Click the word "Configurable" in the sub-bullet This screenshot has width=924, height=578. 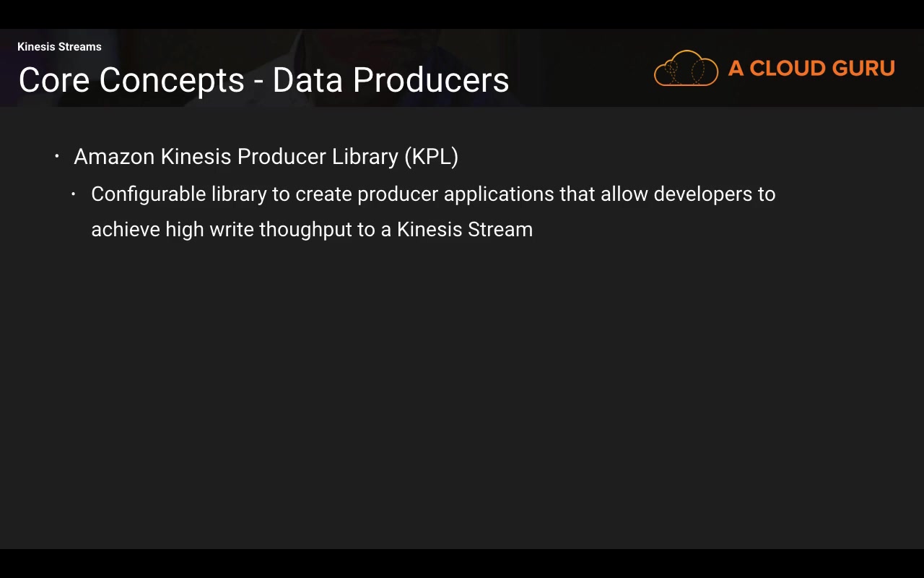tap(149, 194)
